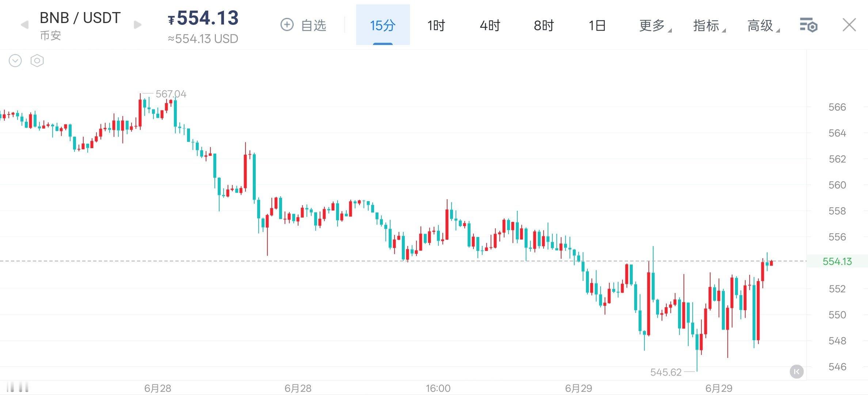868x395 pixels.
Task: Select the 8时 interval
Action: click(x=544, y=26)
